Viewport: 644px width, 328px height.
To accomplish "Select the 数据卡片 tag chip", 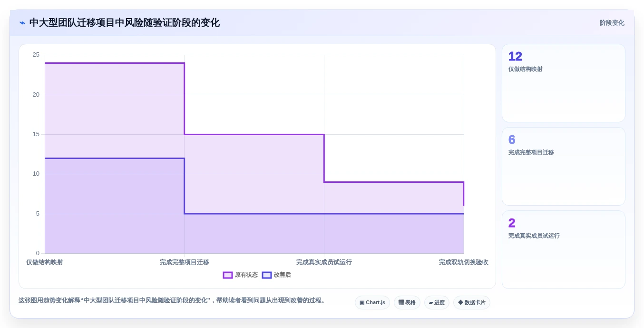I will click(472, 303).
